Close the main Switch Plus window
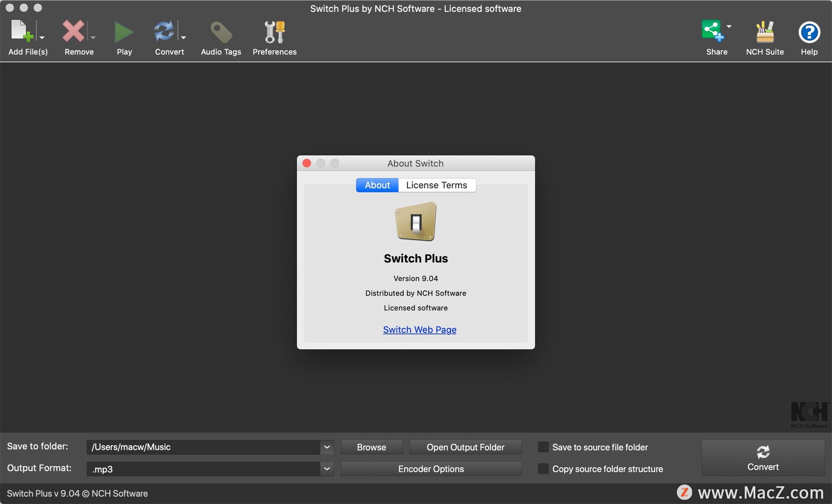This screenshot has height=504, width=832. coord(10,8)
